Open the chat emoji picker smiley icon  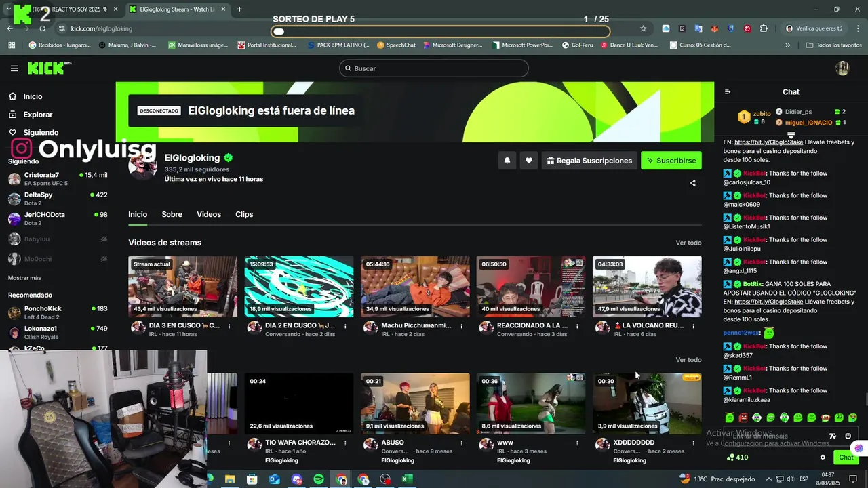point(848,436)
